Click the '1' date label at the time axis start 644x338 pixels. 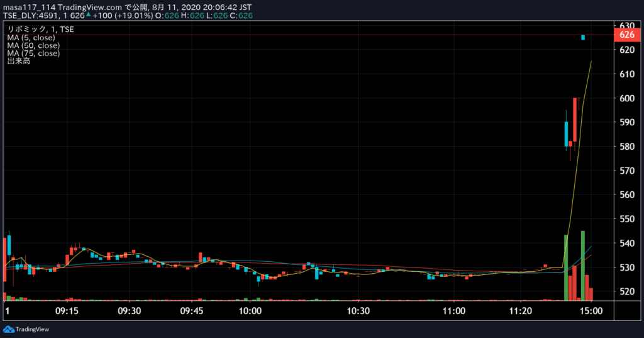[7, 311]
